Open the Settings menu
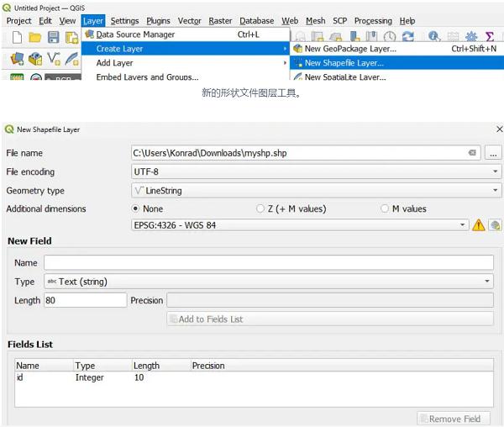 124,21
